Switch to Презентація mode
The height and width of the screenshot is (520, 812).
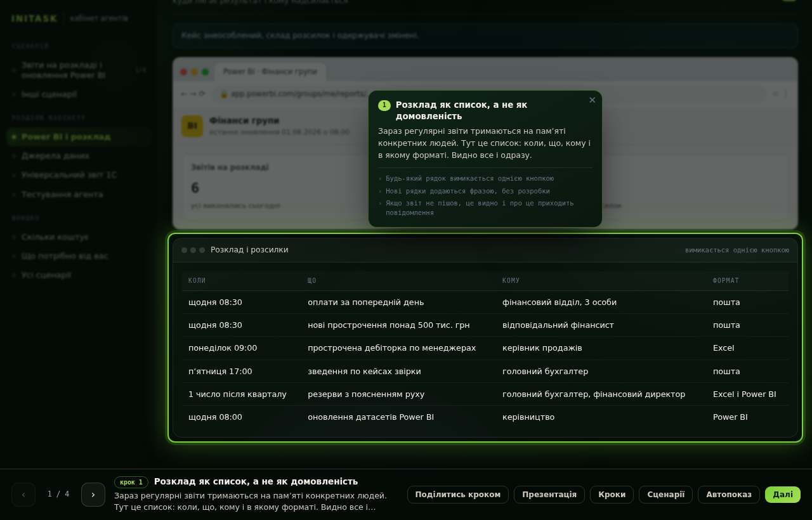(x=549, y=495)
